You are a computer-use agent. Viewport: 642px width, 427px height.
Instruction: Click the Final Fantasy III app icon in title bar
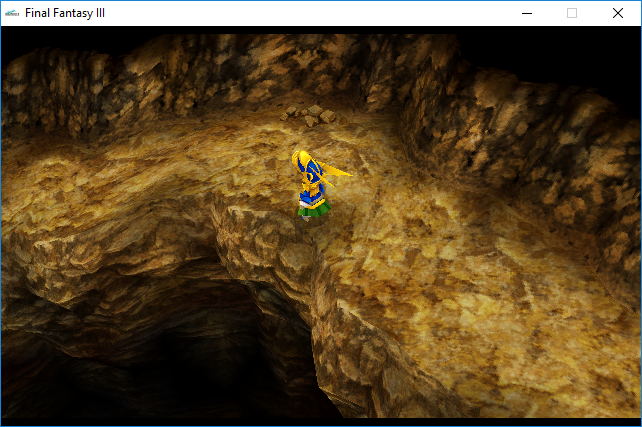tap(12, 13)
